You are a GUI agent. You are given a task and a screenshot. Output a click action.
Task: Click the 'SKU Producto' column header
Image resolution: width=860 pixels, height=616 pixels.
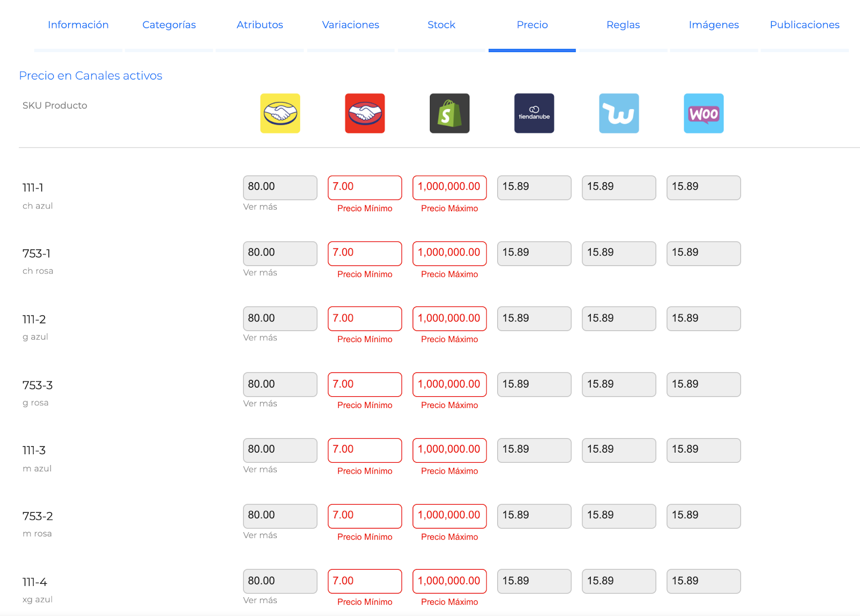coord(55,105)
